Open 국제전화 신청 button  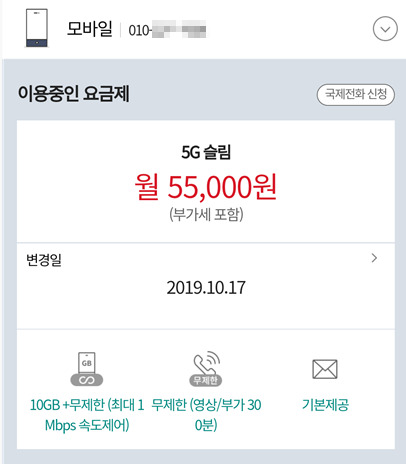coord(356,95)
